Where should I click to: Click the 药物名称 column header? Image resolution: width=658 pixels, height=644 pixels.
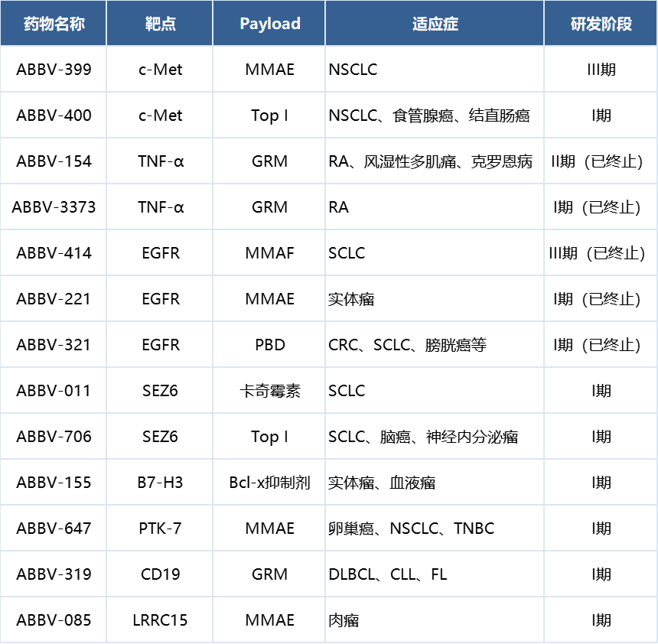pyautogui.click(x=54, y=24)
